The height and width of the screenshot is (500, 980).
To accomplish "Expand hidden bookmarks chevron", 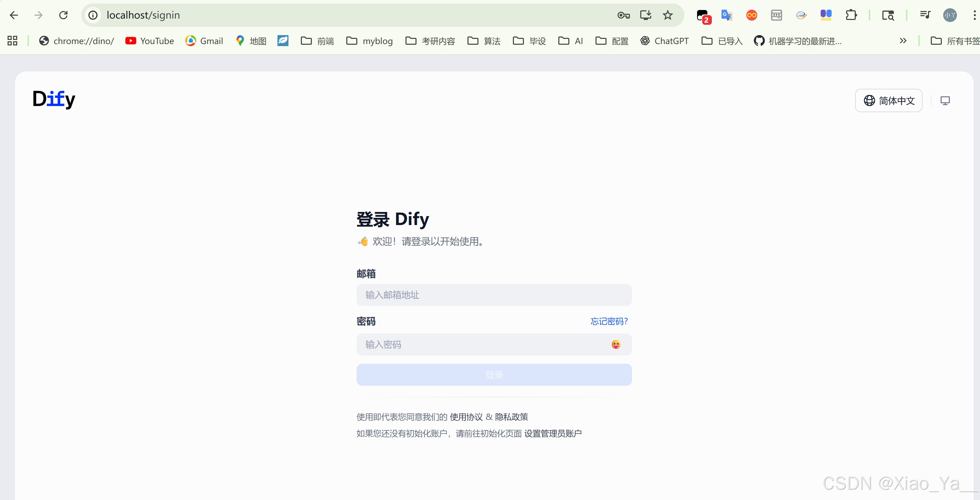I will (903, 41).
